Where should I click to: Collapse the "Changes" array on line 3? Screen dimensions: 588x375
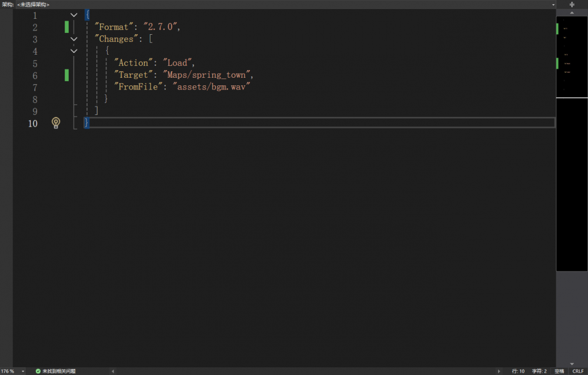point(73,39)
